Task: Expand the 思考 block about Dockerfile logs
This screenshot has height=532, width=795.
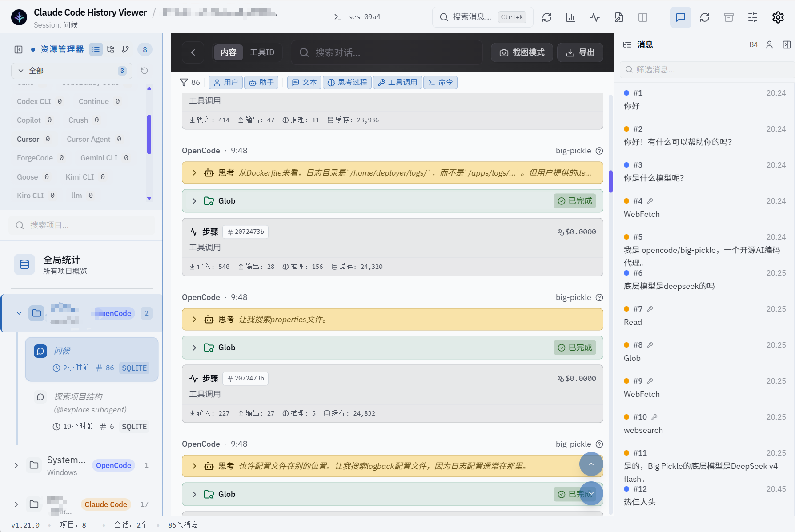Action: (393, 173)
